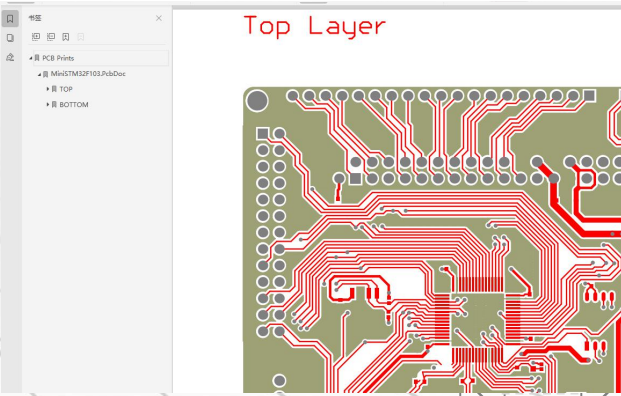Click the large mounting hole on the PCB

[x=257, y=101]
